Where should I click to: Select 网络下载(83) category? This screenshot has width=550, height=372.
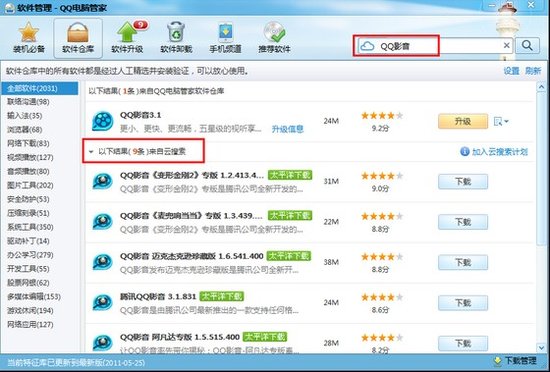(x=28, y=143)
